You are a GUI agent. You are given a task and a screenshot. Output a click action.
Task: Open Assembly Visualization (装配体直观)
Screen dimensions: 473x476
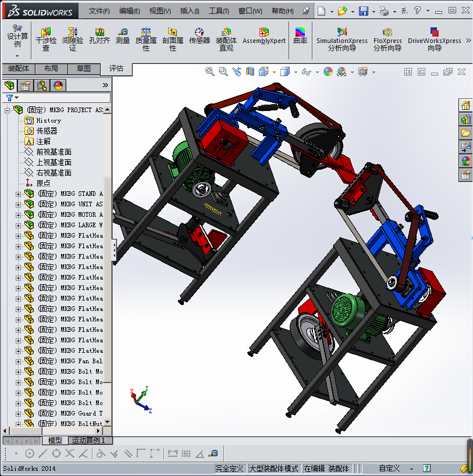[226, 39]
